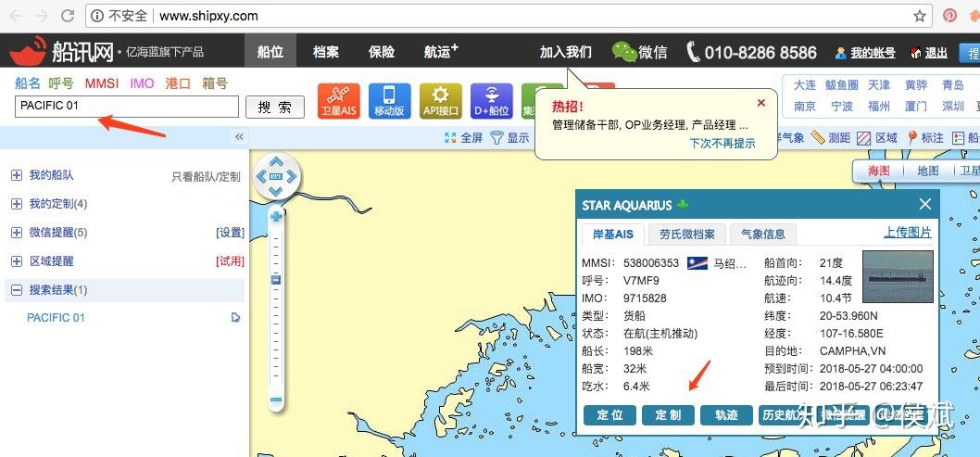Switch map to 海图 chart view
The height and width of the screenshot is (457, 980).
pos(879,171)
